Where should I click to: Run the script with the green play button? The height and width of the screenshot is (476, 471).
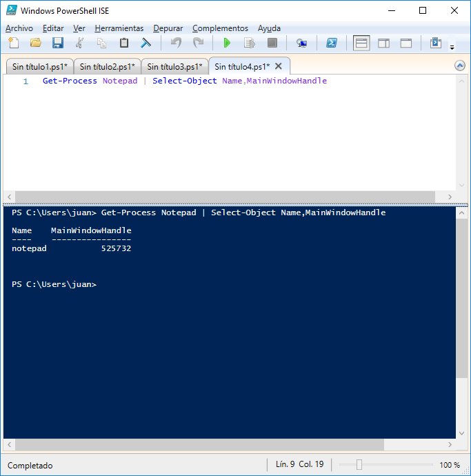[227, 43]
